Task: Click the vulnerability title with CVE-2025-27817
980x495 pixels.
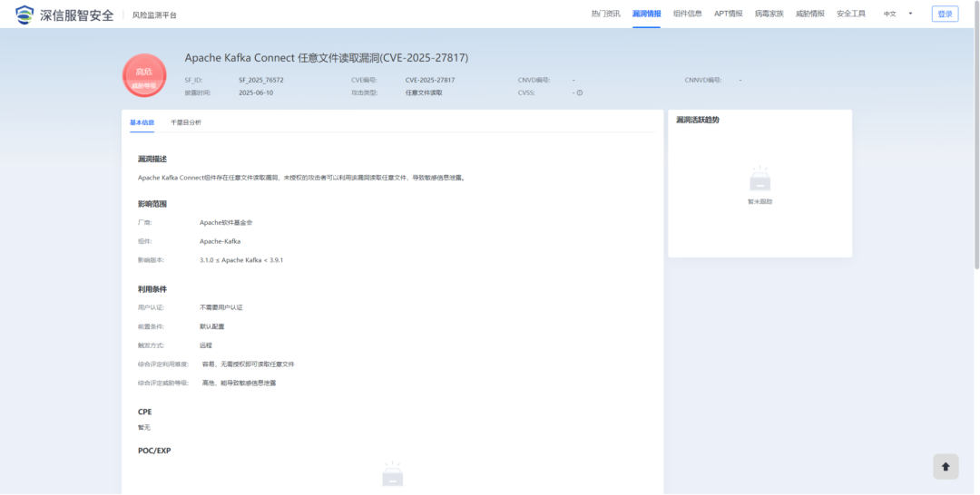Action: (327, 58)
